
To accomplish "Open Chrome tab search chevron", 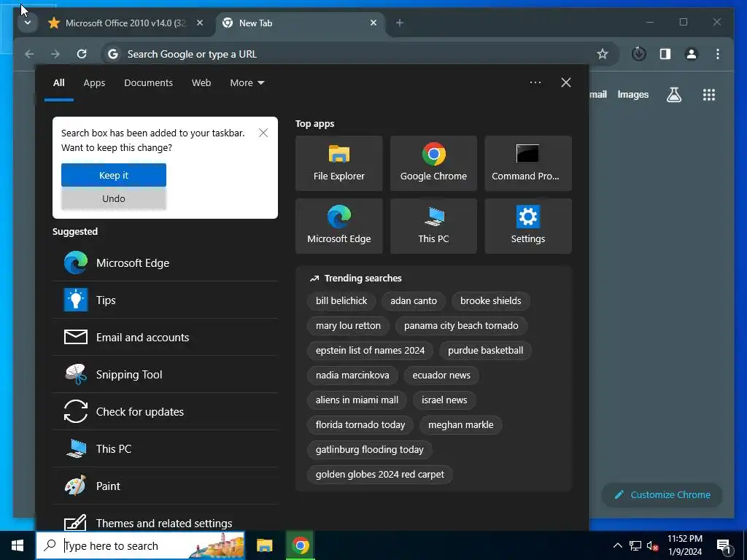I will [28, 23].
